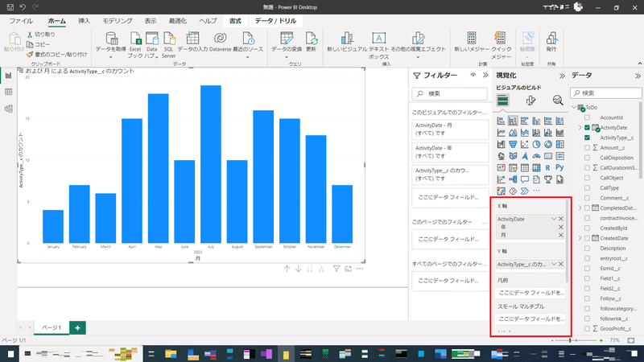The height and width of the screenshot is (362, 644).
Task: Tick the CallDisposition field checkbox
Action: (587, 158)
